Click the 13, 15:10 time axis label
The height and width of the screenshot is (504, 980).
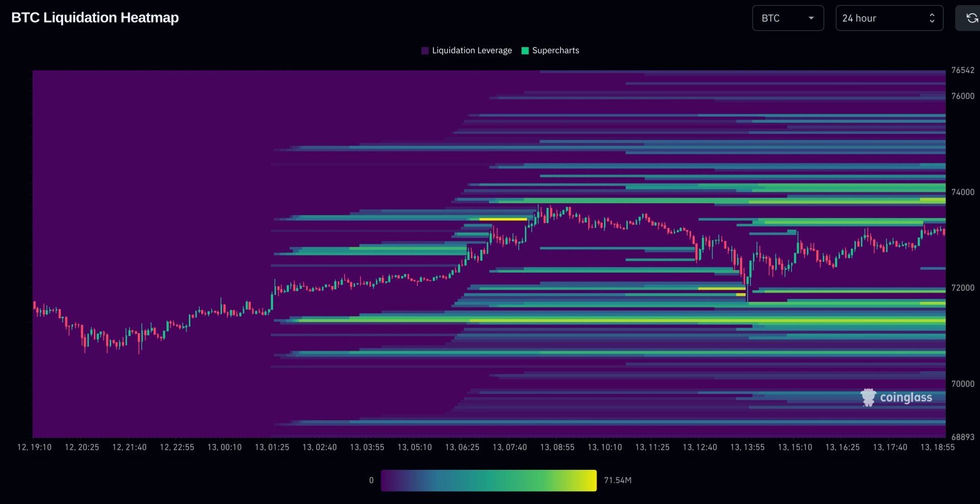coord(795,447)
